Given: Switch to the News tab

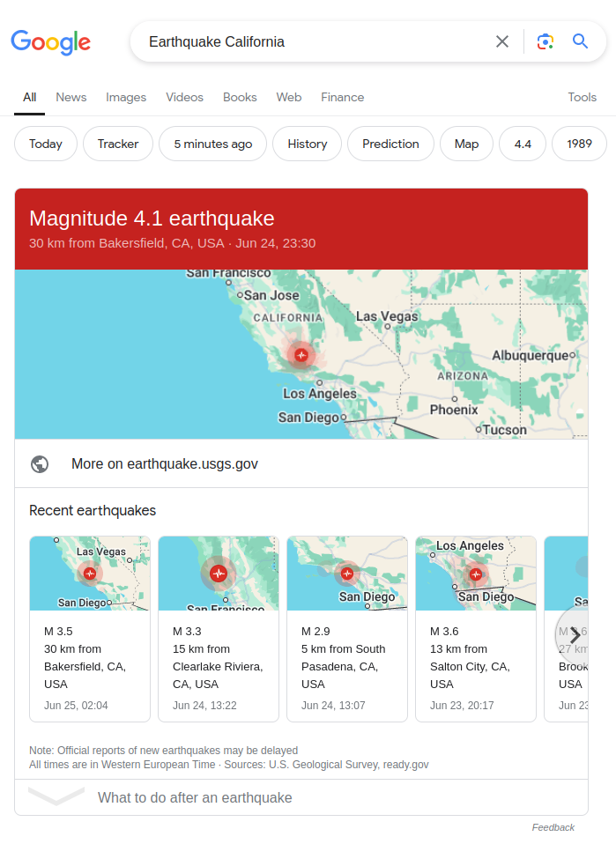Looking at the screenshot, I should [x=71, y=97].
